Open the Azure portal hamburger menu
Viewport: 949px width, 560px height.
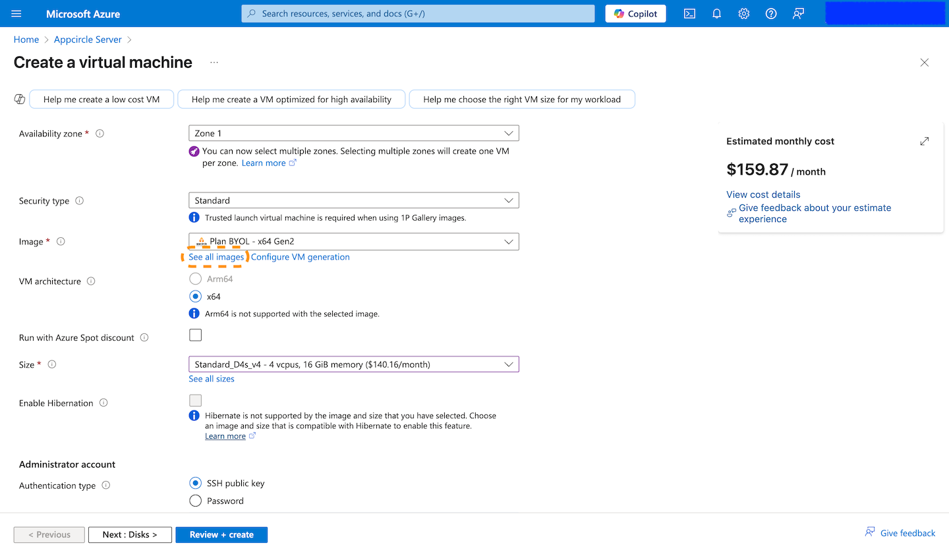(16, 14)
